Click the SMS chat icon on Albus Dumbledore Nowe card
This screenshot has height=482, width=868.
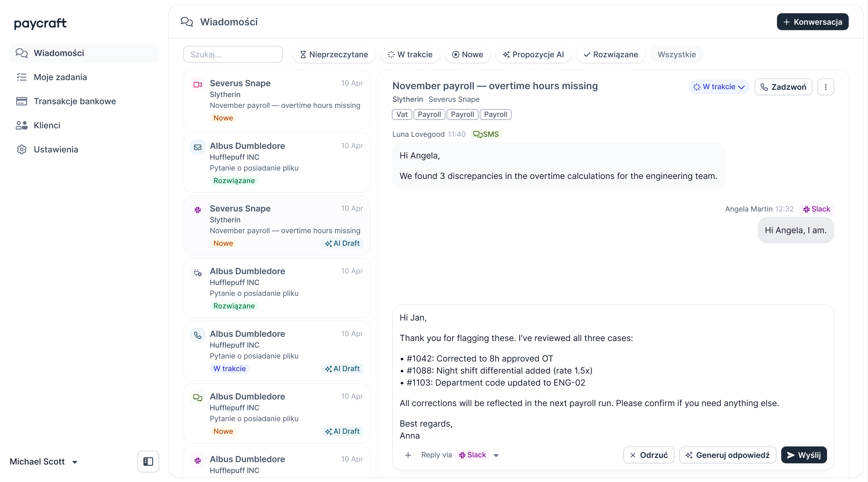pos(198,398)
